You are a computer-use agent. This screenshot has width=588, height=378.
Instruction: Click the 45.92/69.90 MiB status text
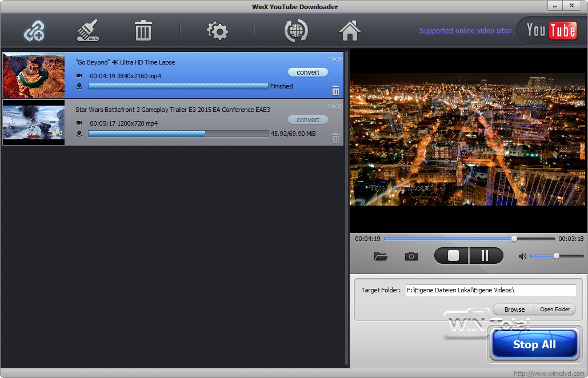tap(293, 134)
